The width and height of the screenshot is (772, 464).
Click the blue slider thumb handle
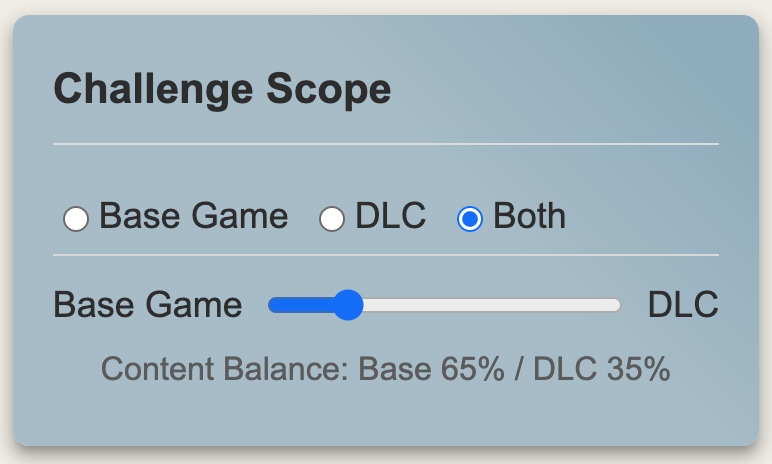(347, 305)
